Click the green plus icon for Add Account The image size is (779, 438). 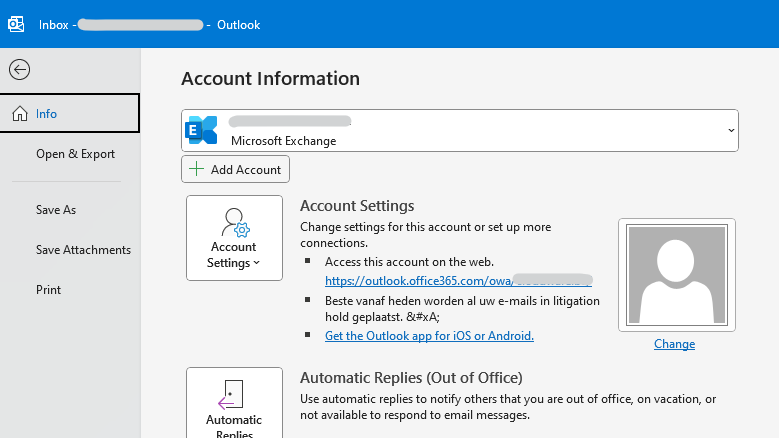click(197, 170)
